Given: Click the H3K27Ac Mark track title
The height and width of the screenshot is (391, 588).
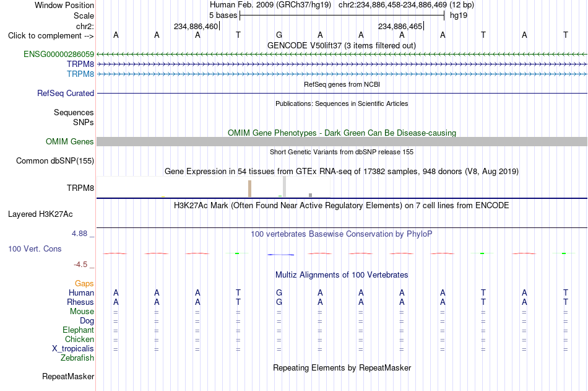Looking at the screenshot, I should tap(342, 206).
